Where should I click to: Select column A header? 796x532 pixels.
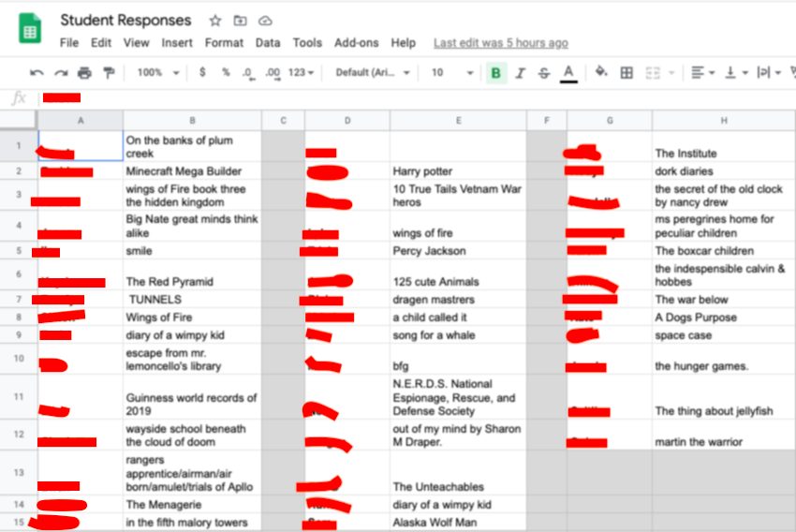pyautogui.click(x=81, y=121)
